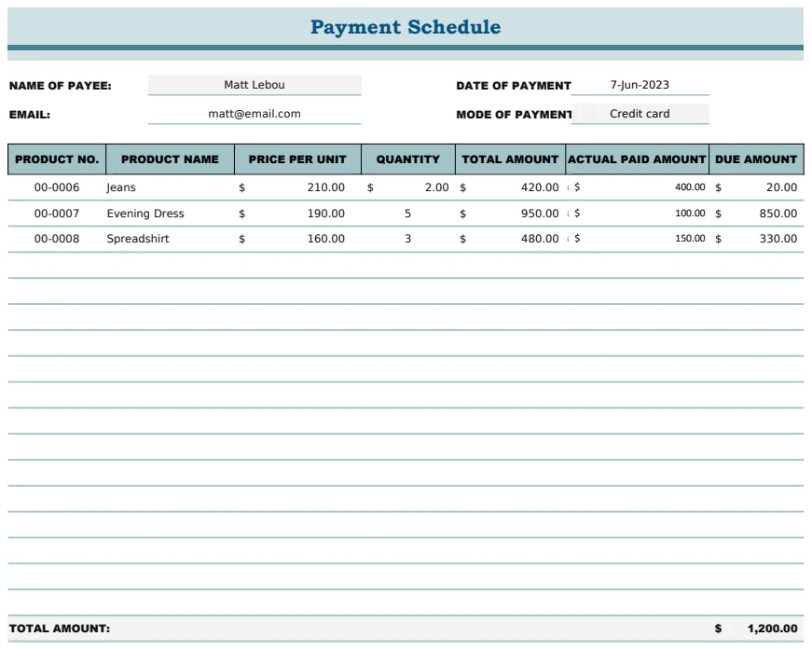Click the 20.00 due amount
Viewport: 812px width, 650px height.
tap(781, 187)
